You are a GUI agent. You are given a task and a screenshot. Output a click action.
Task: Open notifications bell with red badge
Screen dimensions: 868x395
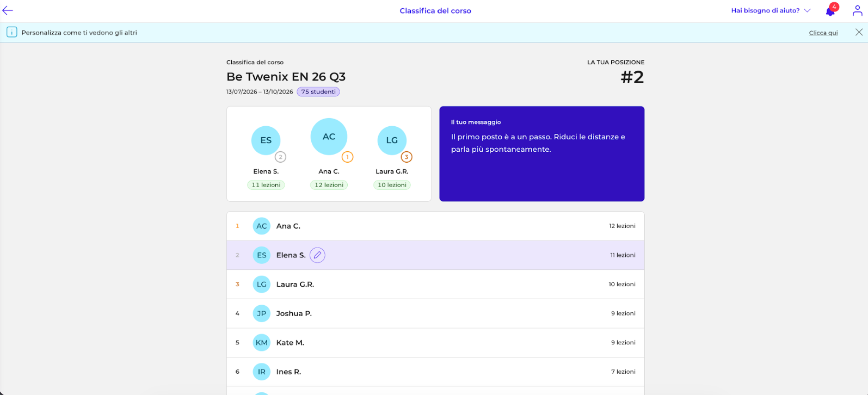click(831, 10)
